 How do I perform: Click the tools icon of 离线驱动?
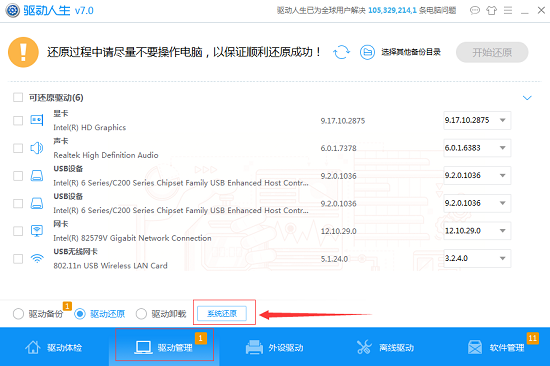tap(364, 347)
